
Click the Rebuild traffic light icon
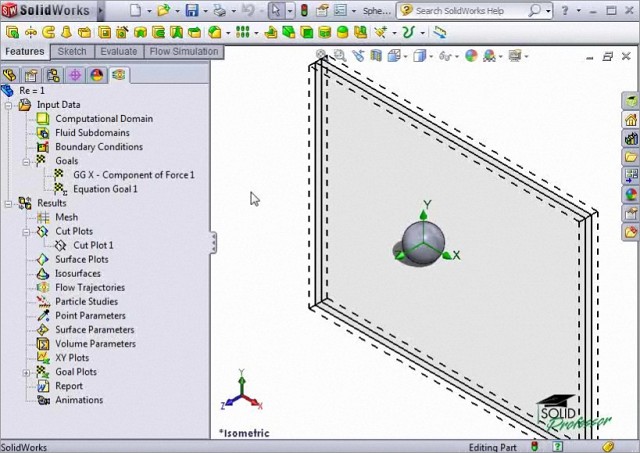click(304, 11)
